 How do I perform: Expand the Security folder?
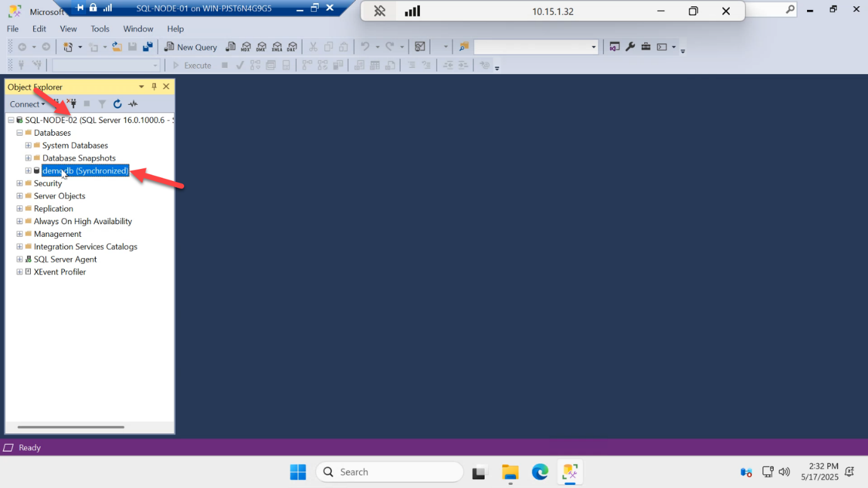(x=19, y=183)
